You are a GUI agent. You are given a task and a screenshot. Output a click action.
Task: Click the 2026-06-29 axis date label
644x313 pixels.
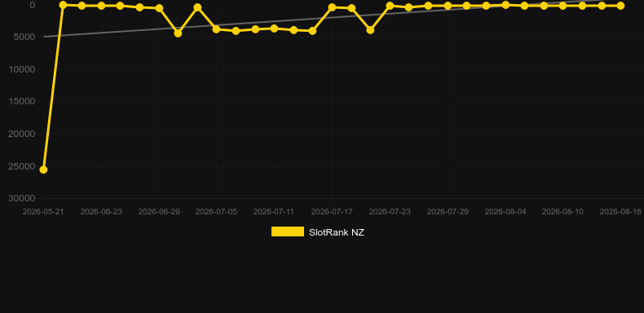pos(159,212)
